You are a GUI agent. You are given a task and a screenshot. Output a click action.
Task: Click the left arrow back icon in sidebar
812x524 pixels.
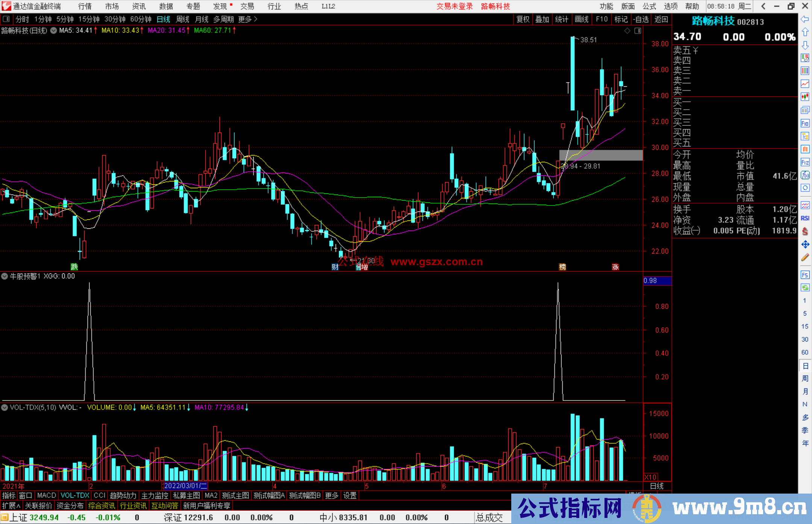click(x=805, y=19)
